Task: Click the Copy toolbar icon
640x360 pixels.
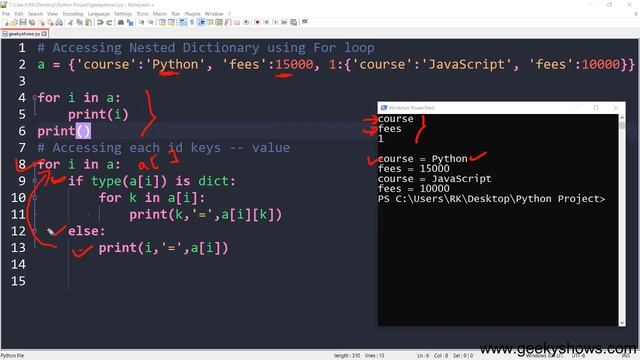Action: point(79,22)
